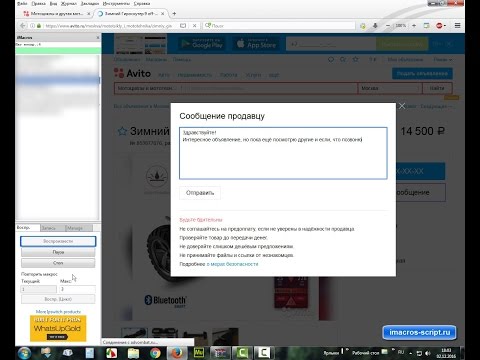
Task: Click the volume icon in system tray
Action: pos(428,353)
